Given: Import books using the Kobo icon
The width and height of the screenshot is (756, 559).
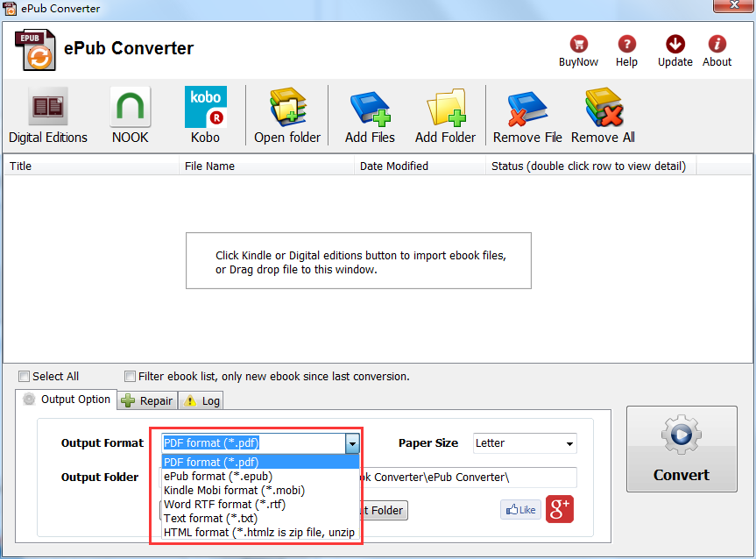Looking at the screenshot, I should (205, 115).
